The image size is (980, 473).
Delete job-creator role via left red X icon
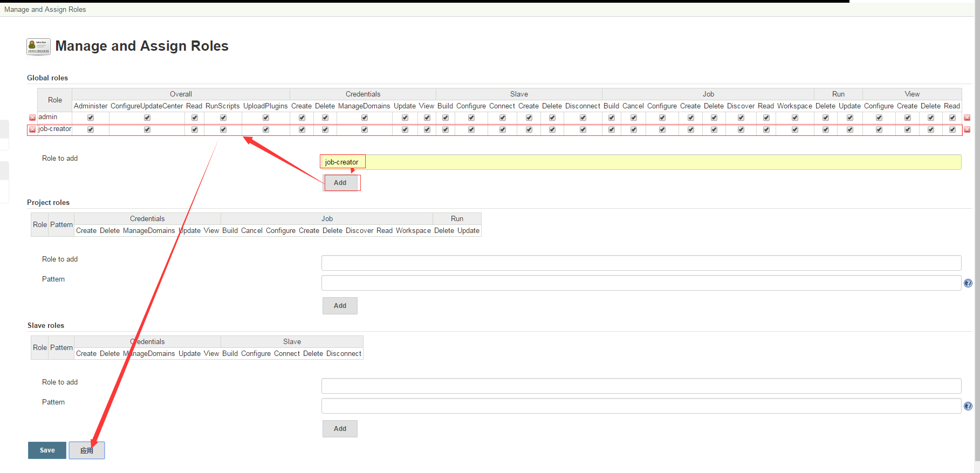coord(32,129)
